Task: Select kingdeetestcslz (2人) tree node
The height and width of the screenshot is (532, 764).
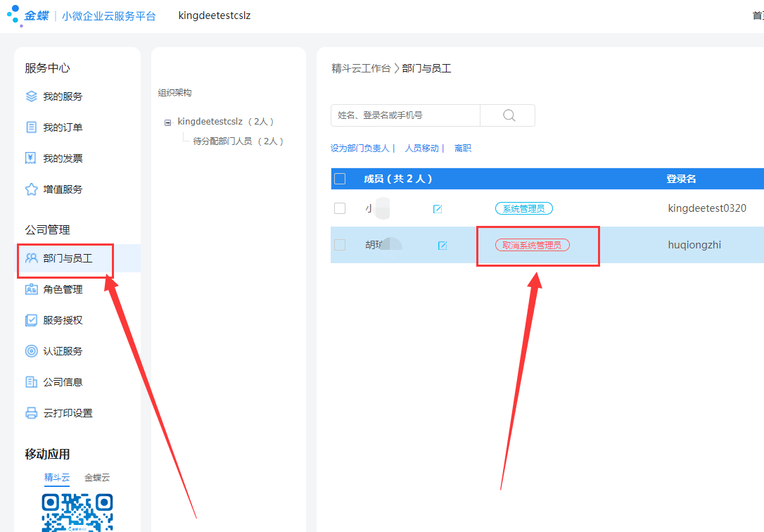Action: [x=226, y=121]
